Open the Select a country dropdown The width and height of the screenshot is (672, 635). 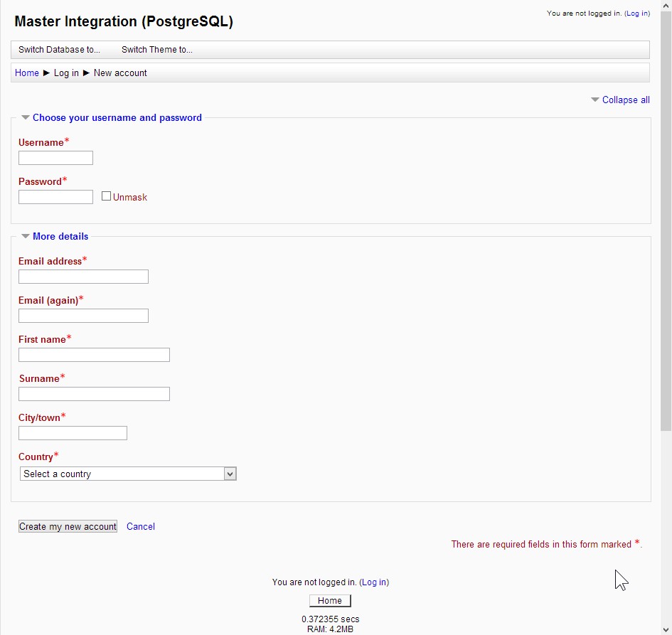click(128, 474)
